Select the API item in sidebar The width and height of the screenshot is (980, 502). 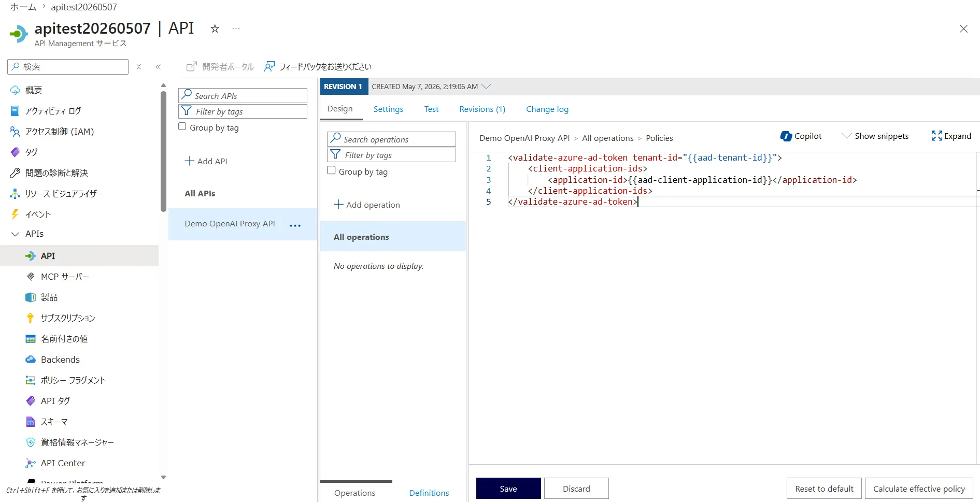point(79,256)
